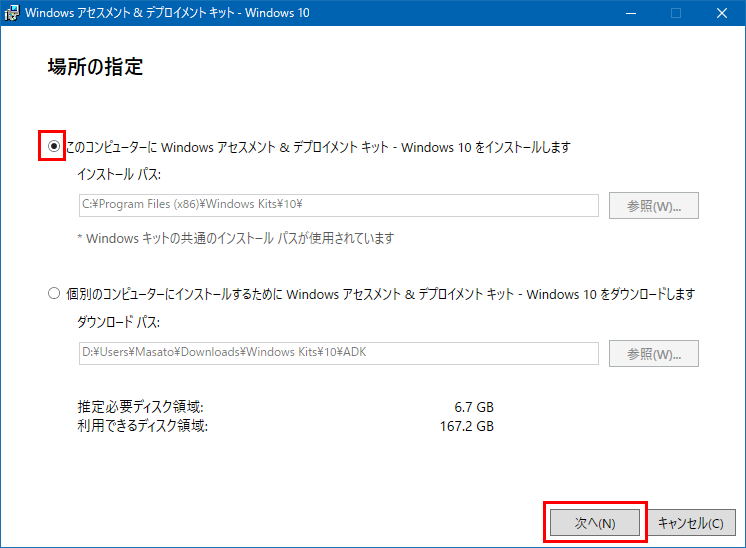Click the ADK installer icon in title bar
Viewport: 746px width, 548px height.
[11, 13]
